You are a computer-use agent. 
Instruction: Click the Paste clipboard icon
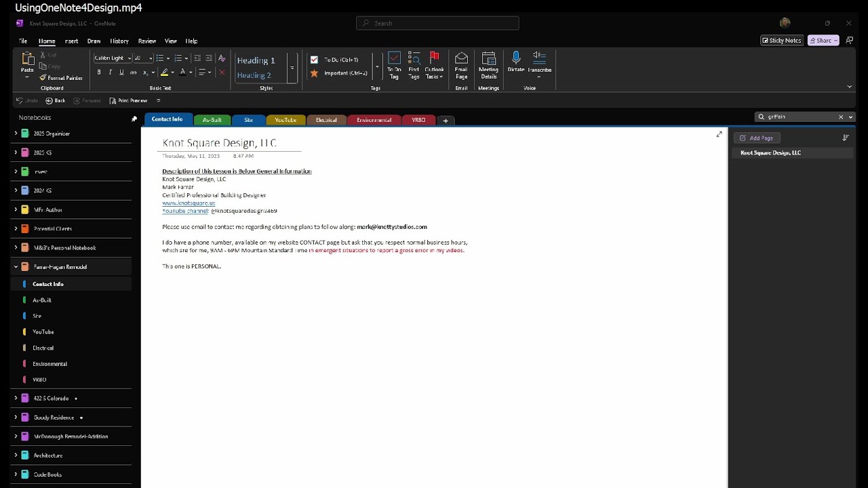coord(27,60)
